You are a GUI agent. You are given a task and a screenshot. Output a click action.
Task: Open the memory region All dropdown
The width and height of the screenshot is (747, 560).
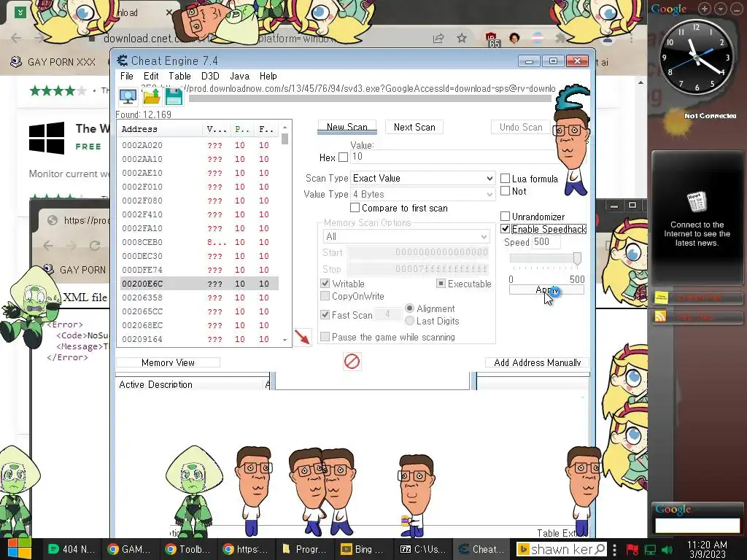click(406, 237)
